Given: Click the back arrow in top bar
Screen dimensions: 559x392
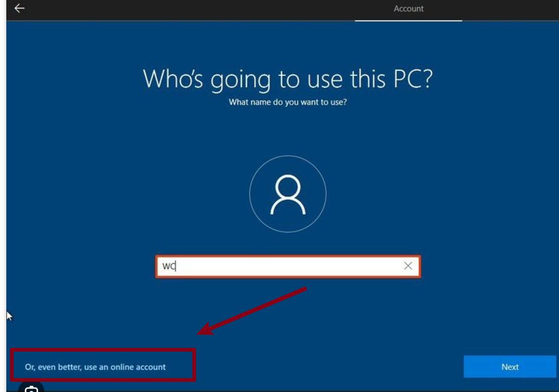Looking at the screenshot, I should (19, 8).
